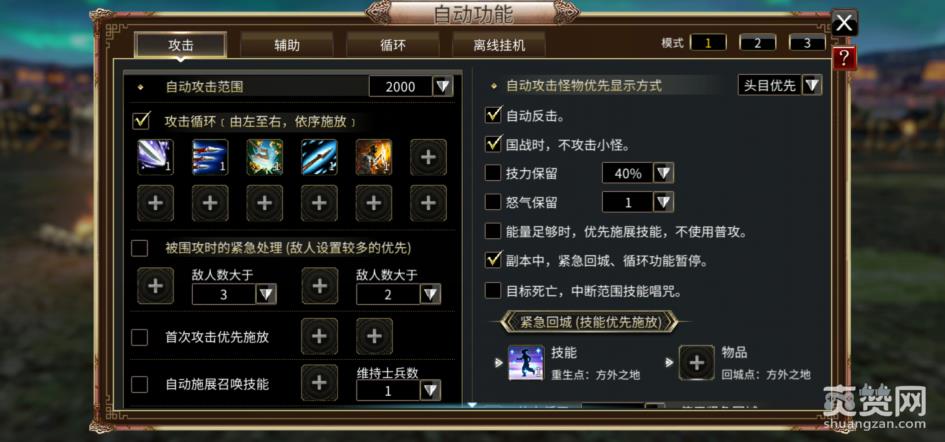Click the emergency return 技能 skill icon
The height and width of the screenshot is (442, 945).
coord(526,362)
